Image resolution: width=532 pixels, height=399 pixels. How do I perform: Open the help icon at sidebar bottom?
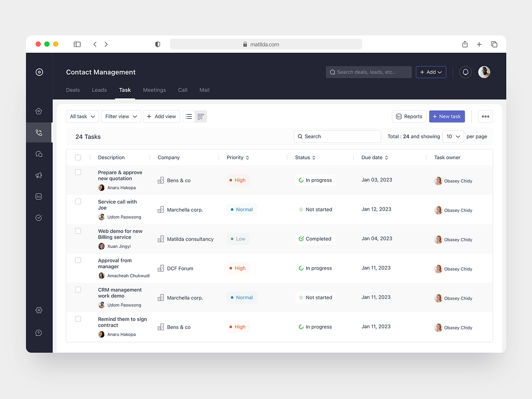(x=39, y=332)
